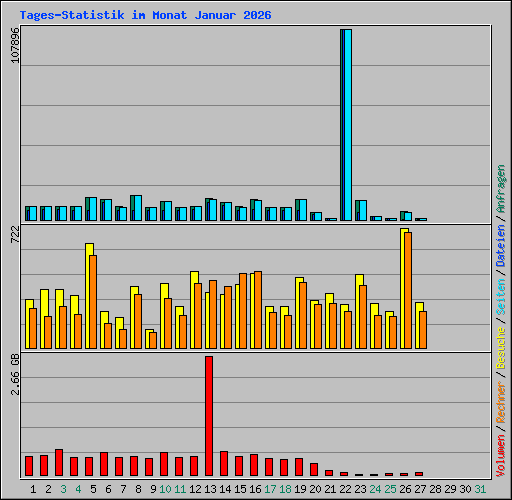Click the y-axis value '722'
512x500 pixels.
[15, 234]
